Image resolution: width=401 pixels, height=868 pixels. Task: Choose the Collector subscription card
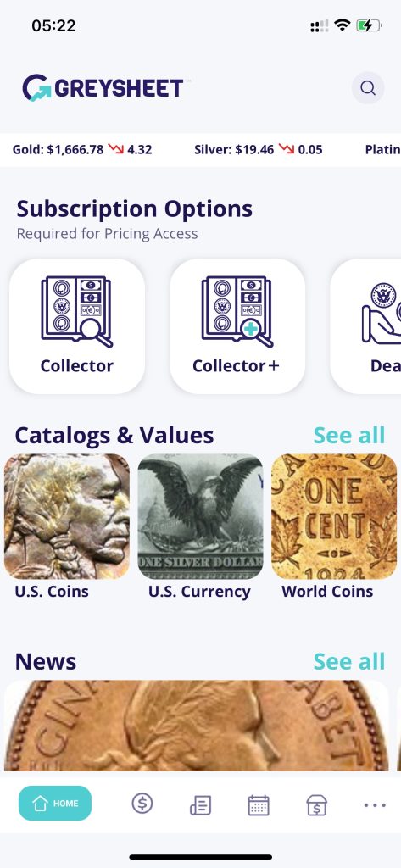click(77, 326)
